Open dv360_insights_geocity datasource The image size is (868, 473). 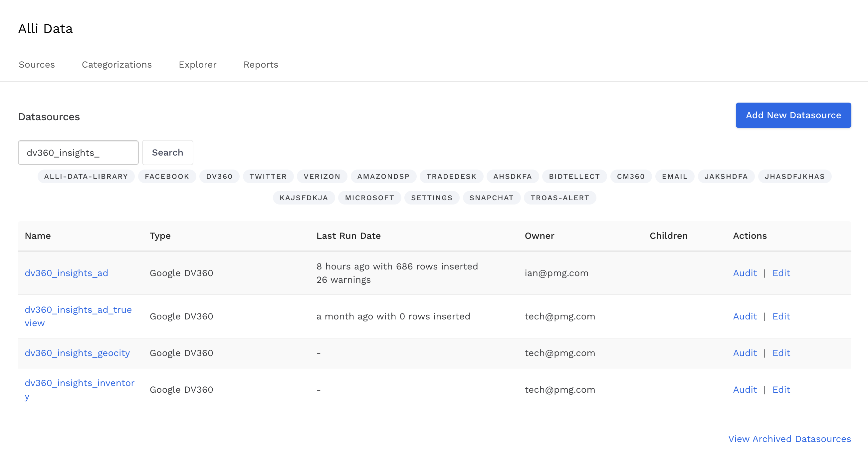click(77, 353)
